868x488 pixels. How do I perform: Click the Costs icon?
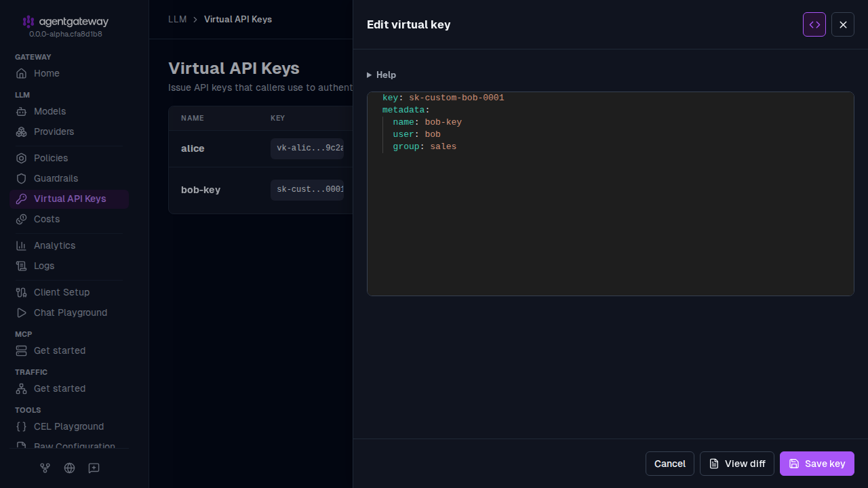(22, 219)
